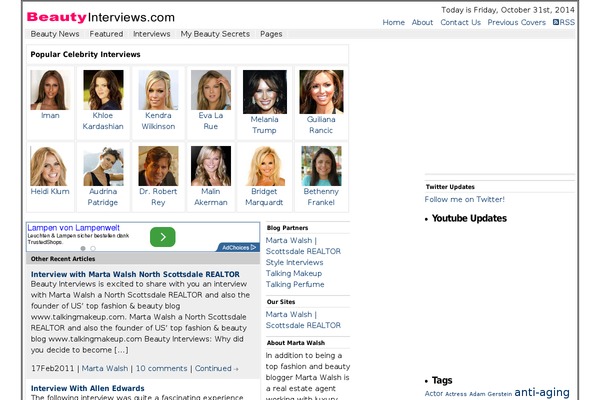View the 10 comments link

coord(161,369)
